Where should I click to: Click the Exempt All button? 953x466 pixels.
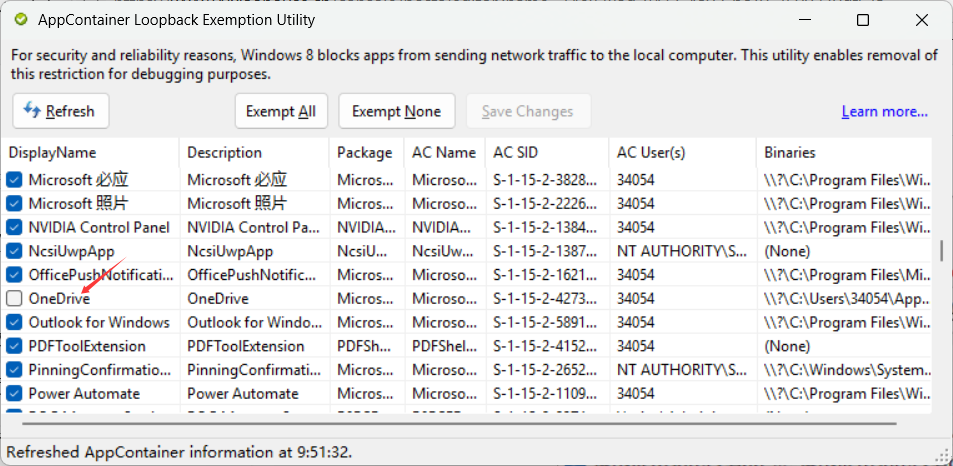[x=281, y=111]
